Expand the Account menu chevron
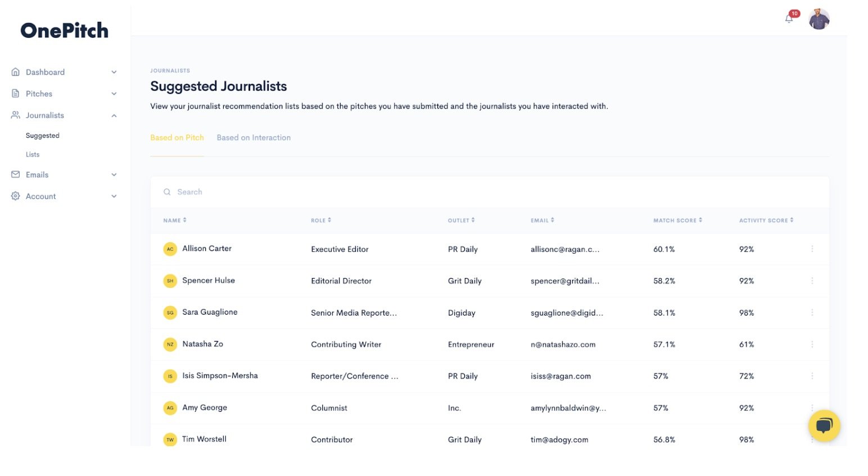 click(x=114, y=196)
